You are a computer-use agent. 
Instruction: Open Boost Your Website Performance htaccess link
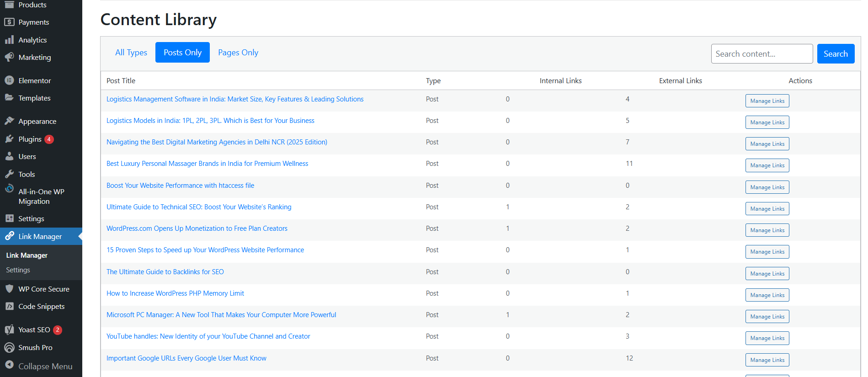click(180, 186)
